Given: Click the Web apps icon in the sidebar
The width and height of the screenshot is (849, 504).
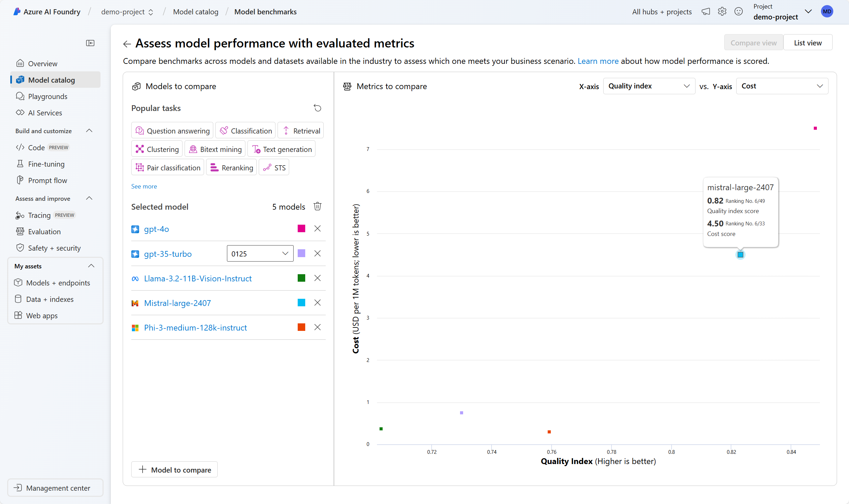Looking at the screenshot, I should pos(18,316).
